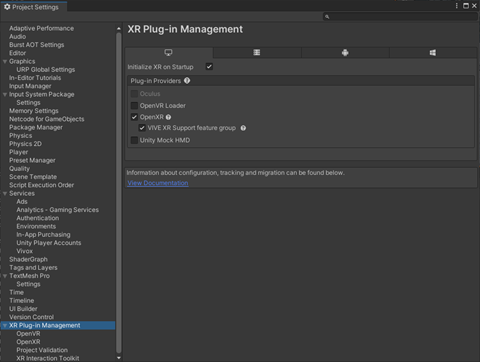Click the settings search field
Screen dimensions: 480x362
(x=400, y=17)
